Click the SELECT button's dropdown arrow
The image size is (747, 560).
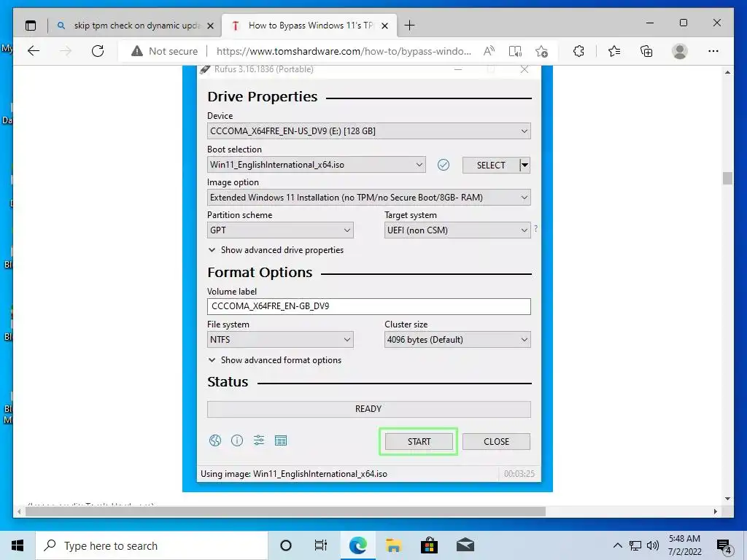(x=525, y=166)
